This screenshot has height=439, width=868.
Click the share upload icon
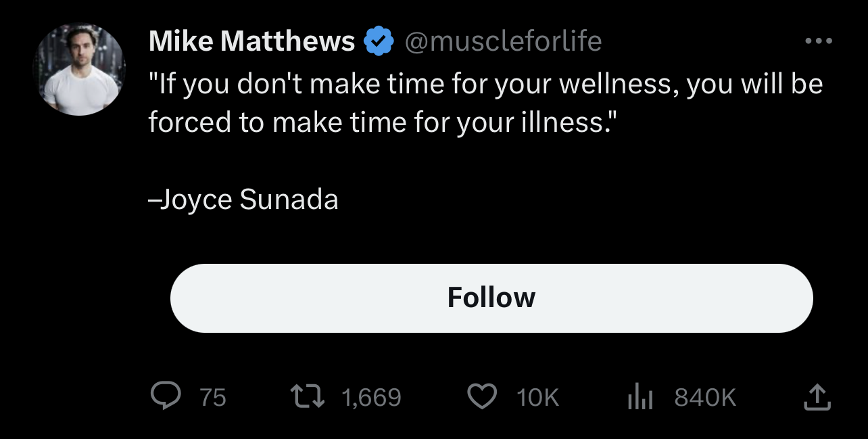pos(817,397)
